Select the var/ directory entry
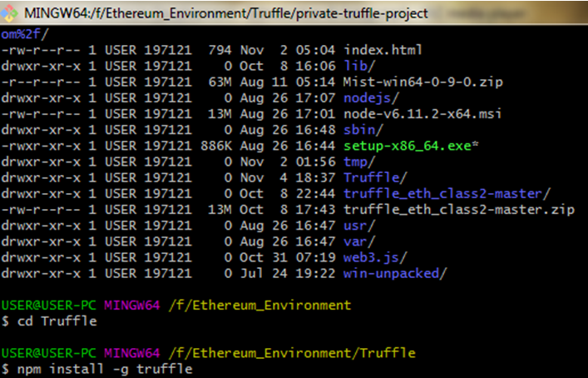588x378 pixels. click(359, 241)
